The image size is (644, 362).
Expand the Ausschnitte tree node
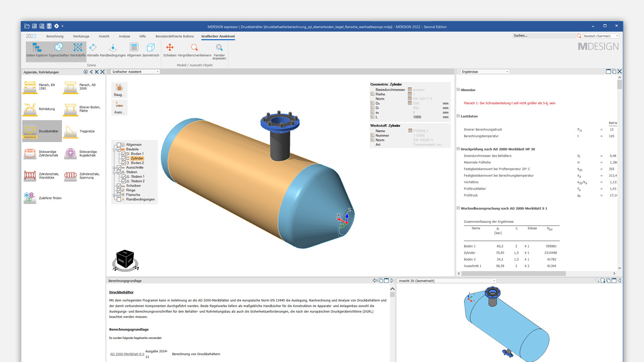coord(115,168)
